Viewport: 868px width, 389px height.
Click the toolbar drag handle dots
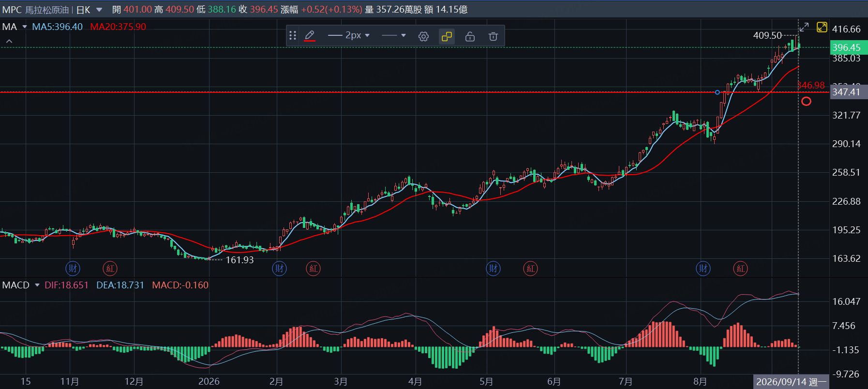coord(293,35)
